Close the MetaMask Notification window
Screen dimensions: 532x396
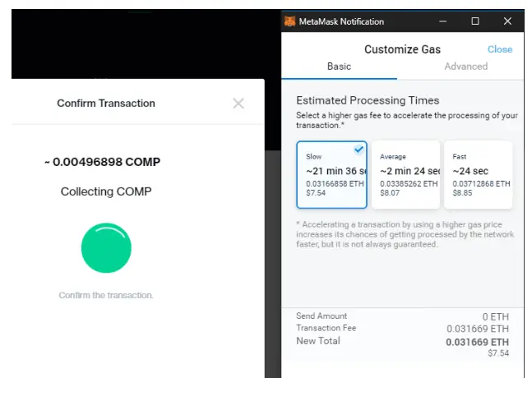pos(507,21)
